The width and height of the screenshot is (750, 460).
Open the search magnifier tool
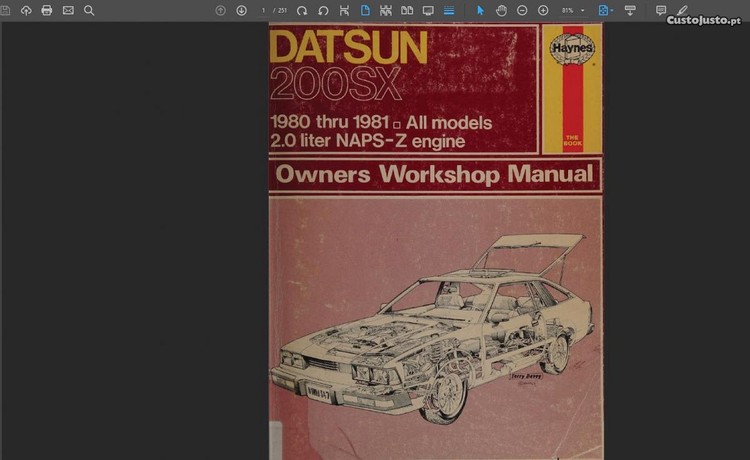(x=89, y=10)
